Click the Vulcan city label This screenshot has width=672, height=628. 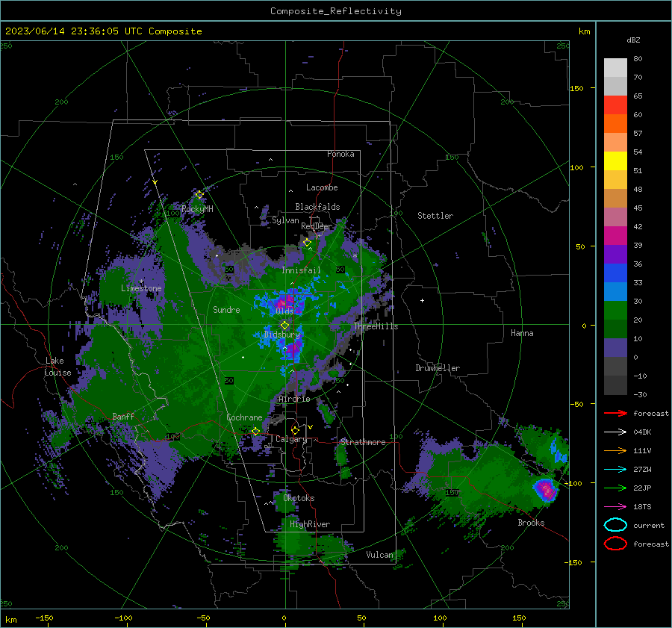click(x=379, y=555)
